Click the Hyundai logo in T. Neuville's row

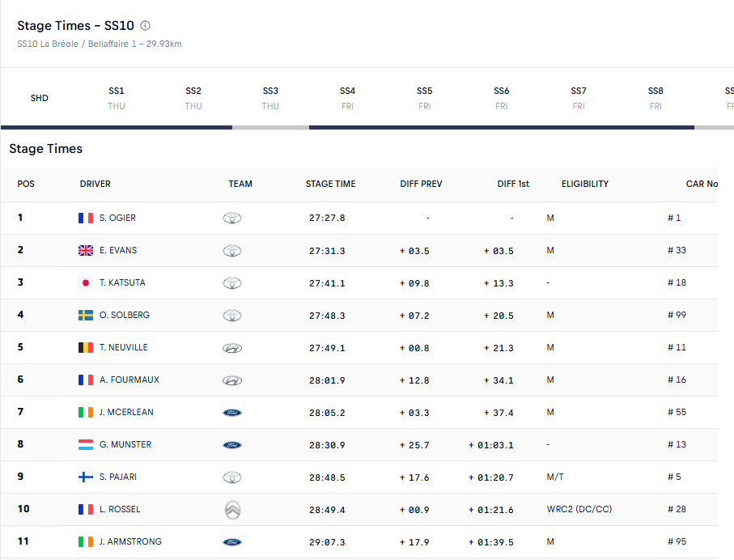click(232, 348)
